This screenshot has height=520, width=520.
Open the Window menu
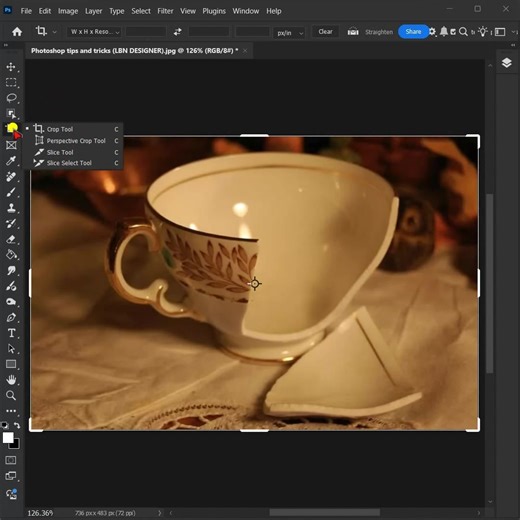pos(246,11)
